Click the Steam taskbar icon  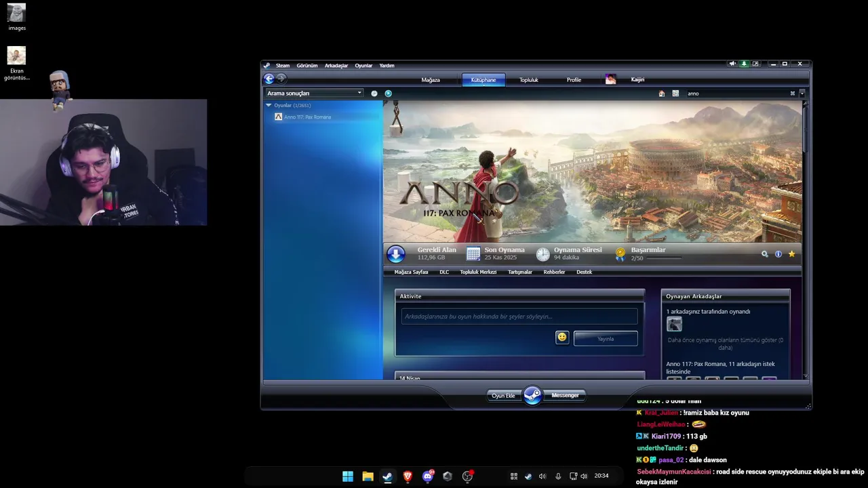pyautogui.click(x=387, y=476)
